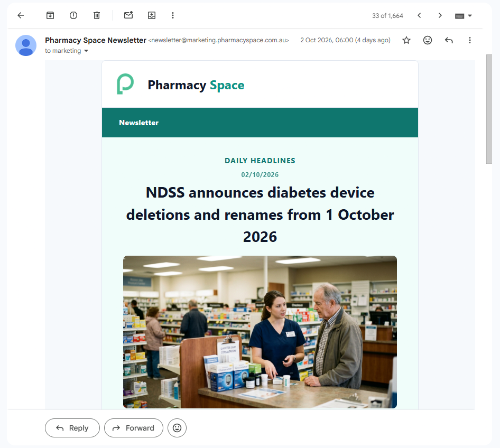
Task: Click the green Newsletter banner label
Action: [138, 123]
